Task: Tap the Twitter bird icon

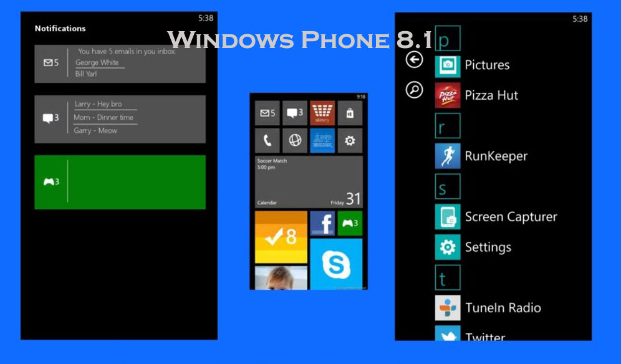Action: (448, 333)
